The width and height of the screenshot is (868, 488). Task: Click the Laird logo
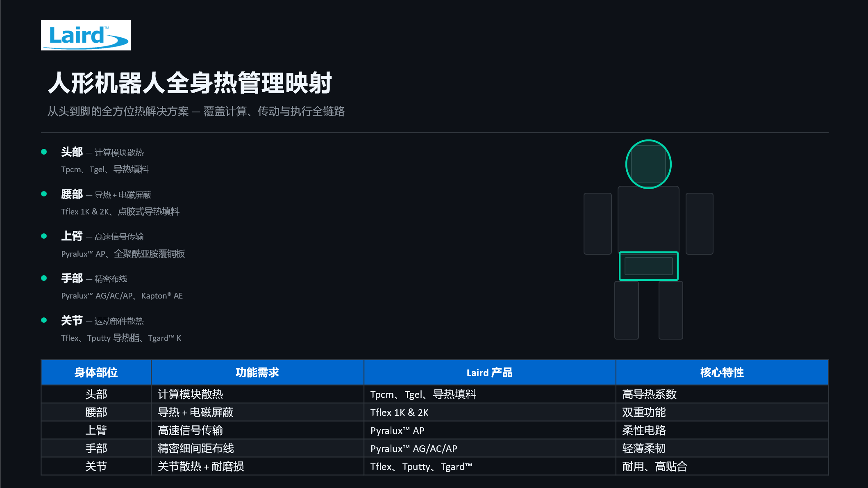tap(86, 35)
